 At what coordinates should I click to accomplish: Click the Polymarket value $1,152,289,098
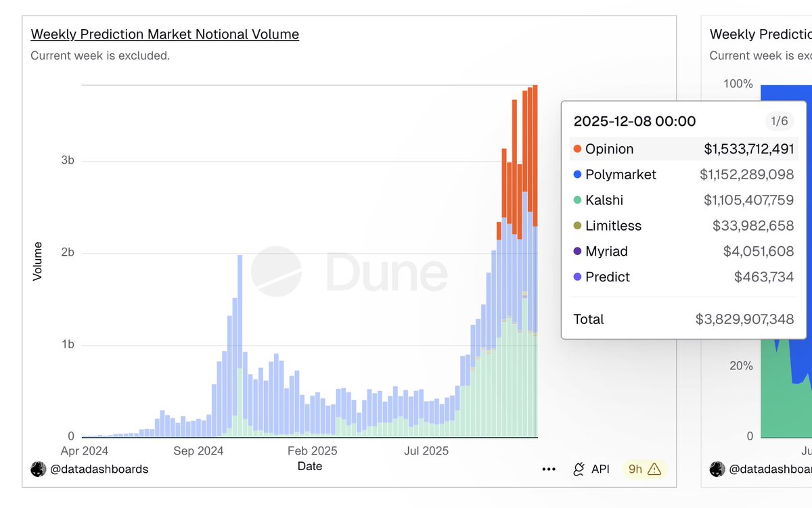(x=747, y=175)
